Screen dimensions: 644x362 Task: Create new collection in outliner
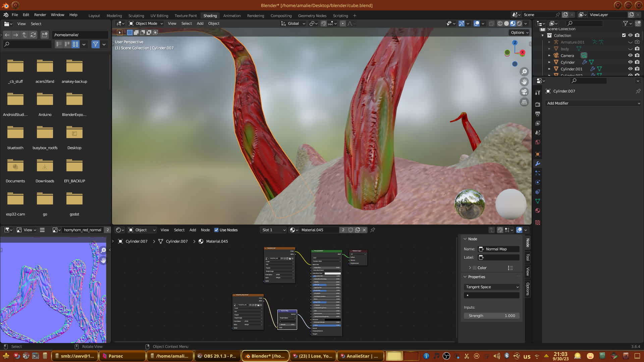pos(638,23)
